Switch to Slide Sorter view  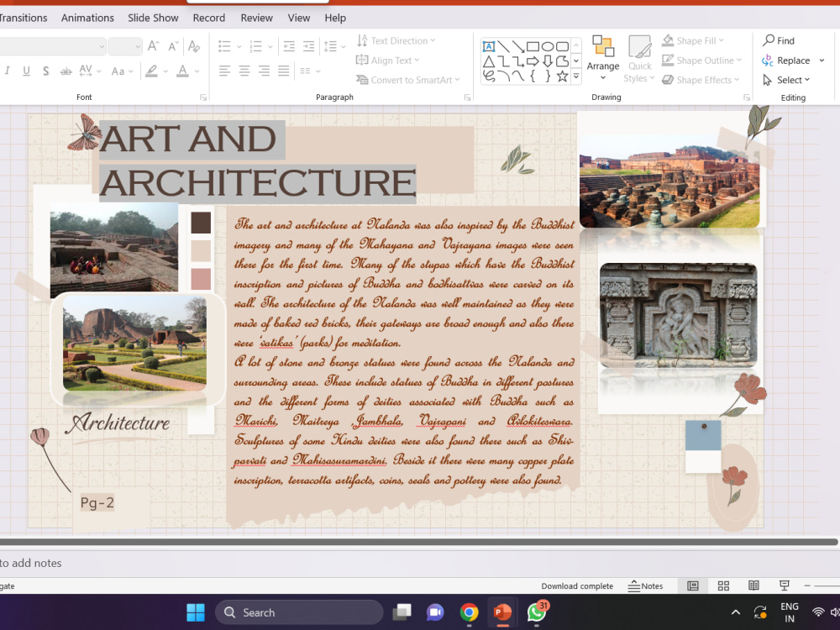723,586
